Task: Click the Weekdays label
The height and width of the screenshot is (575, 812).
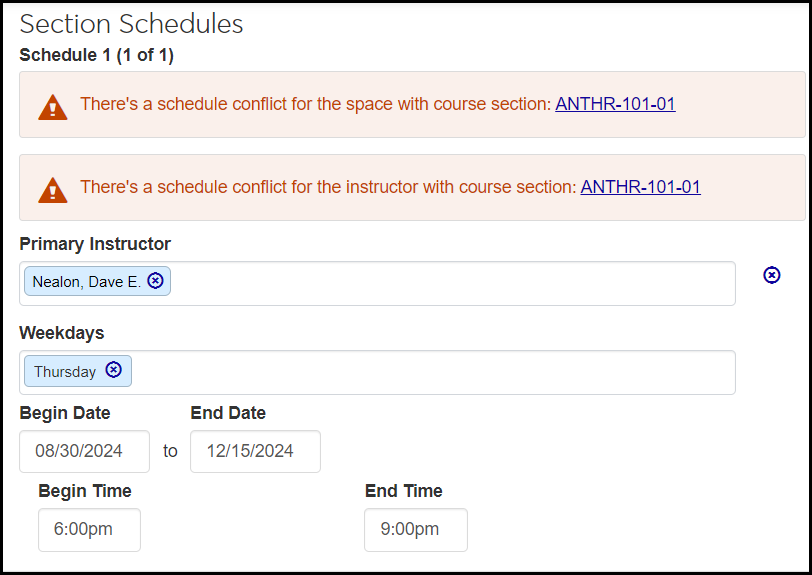Action: (62, 332)
